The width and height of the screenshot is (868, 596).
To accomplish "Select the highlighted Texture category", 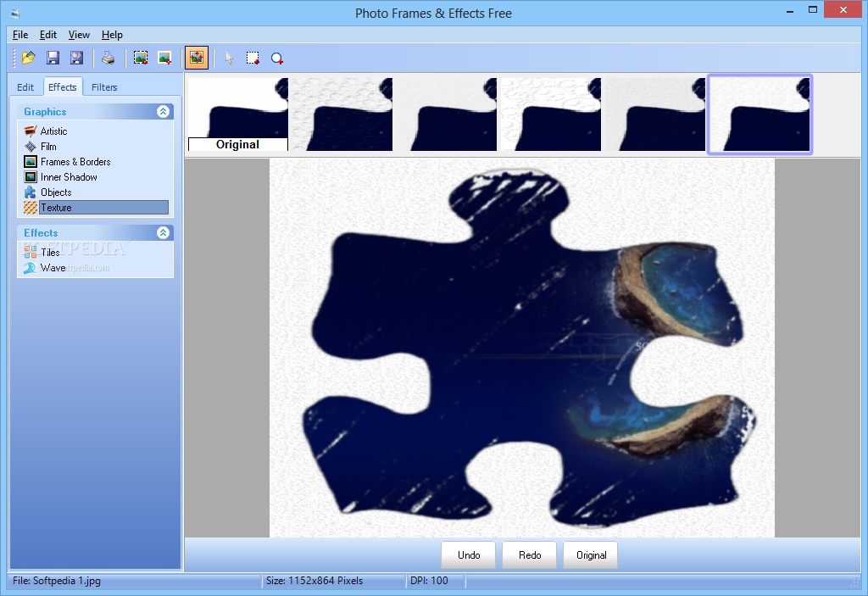I will [x=104, y=208].
